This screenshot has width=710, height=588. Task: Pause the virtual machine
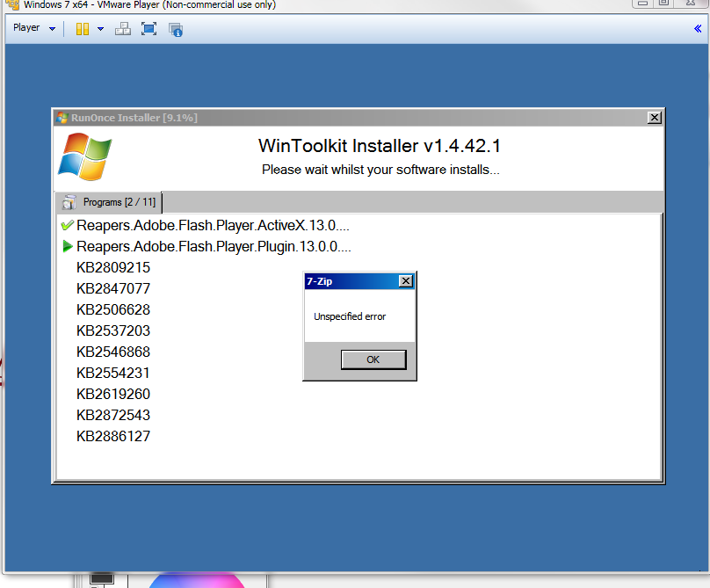[x=83, y=29]
